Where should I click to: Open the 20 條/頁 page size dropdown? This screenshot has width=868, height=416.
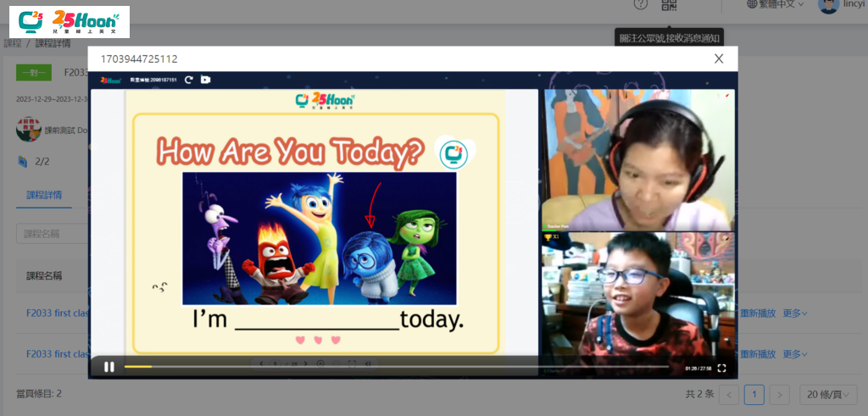(x=828, y=395)
